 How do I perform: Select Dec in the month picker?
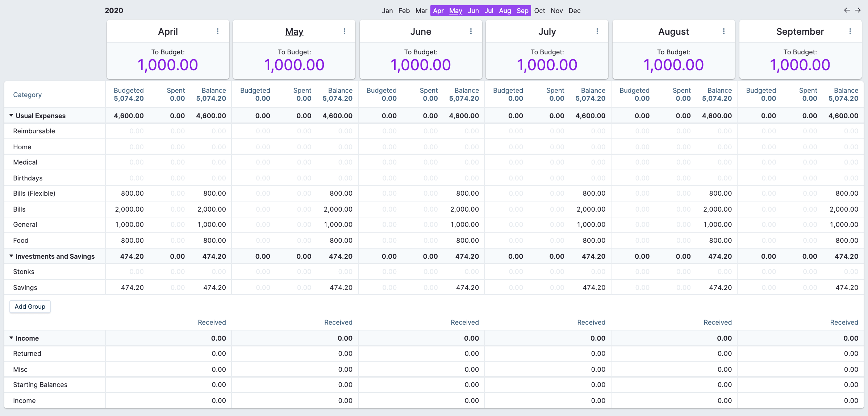574,11
